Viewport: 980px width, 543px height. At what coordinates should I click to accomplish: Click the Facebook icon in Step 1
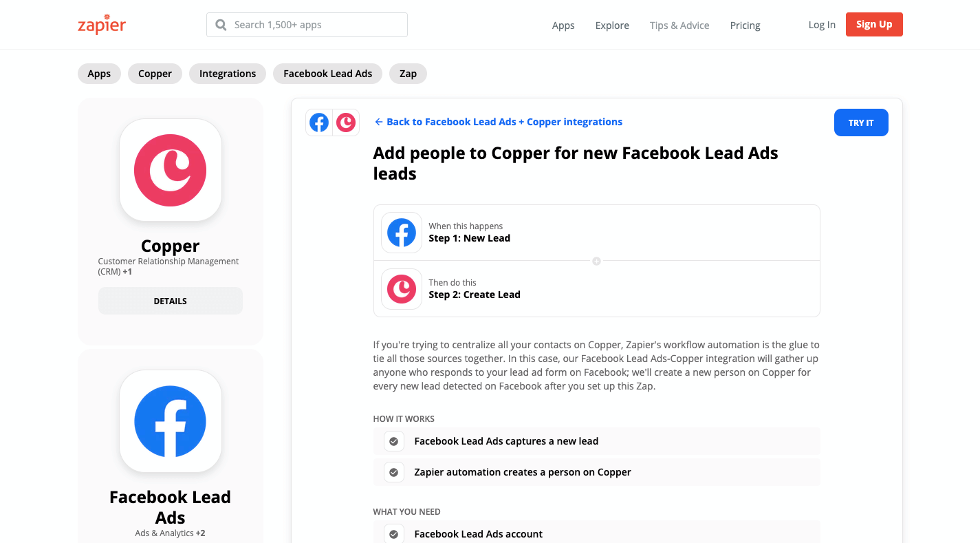[402, 233]
